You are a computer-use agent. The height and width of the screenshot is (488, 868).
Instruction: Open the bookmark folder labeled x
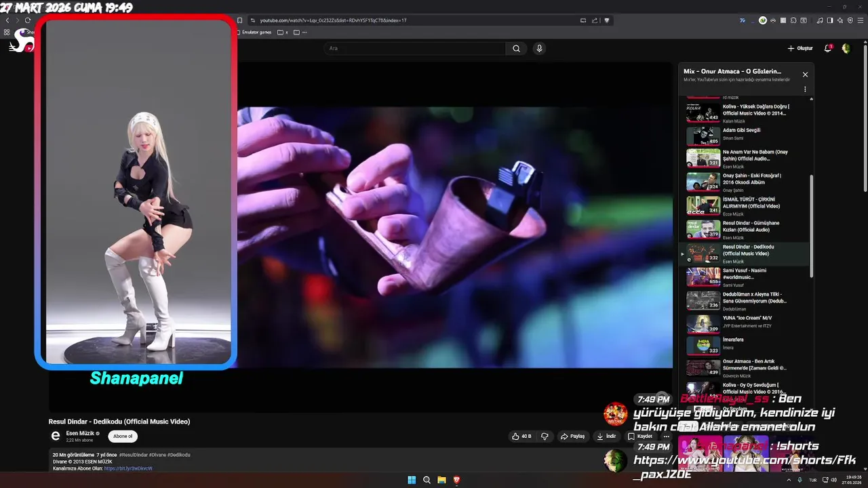coord(283,32)
